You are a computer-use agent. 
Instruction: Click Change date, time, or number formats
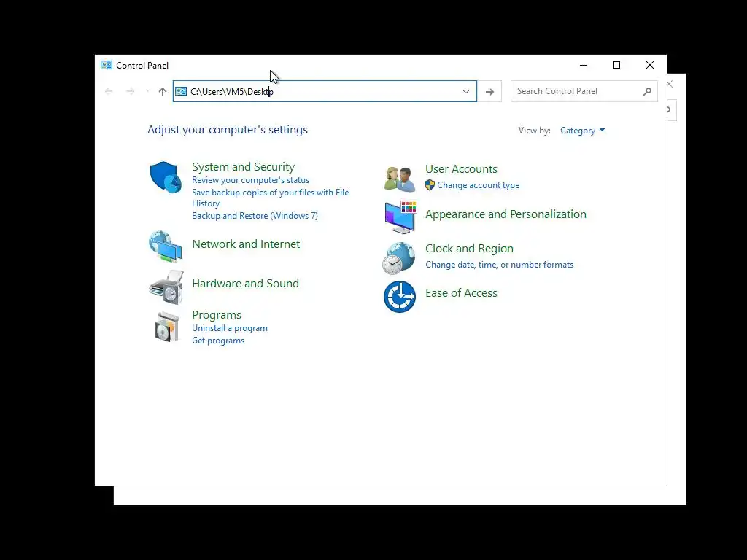(x=499, y=265)
